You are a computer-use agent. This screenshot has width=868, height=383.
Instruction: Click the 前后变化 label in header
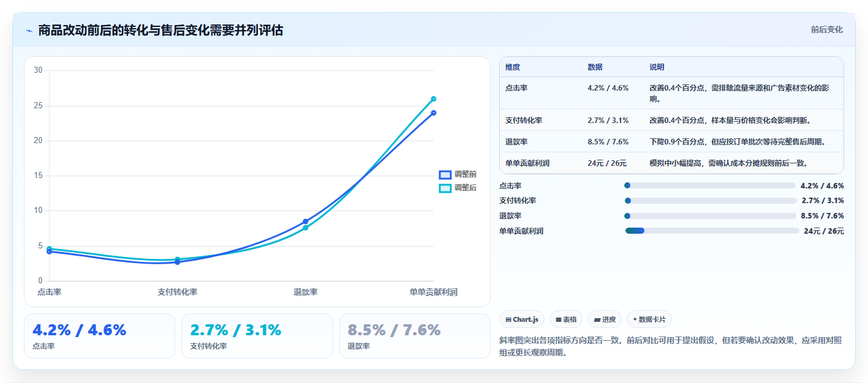click(826, 29)
